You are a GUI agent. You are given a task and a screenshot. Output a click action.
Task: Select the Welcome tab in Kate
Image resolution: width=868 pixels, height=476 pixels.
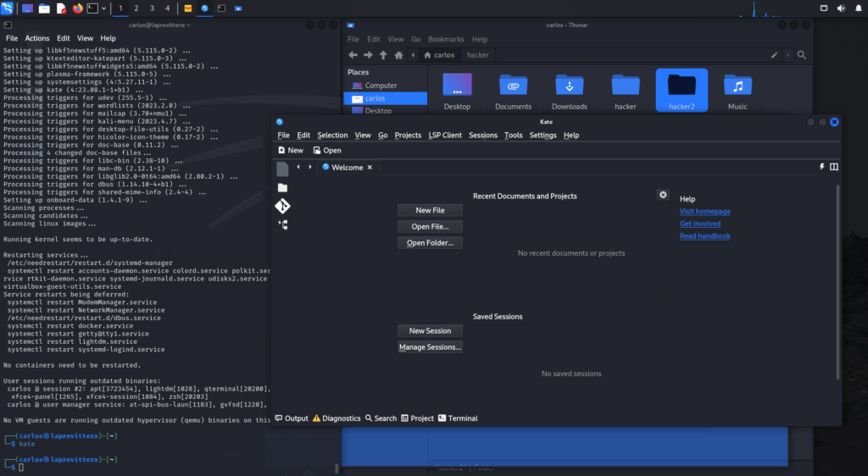click(x=347, y=167)
